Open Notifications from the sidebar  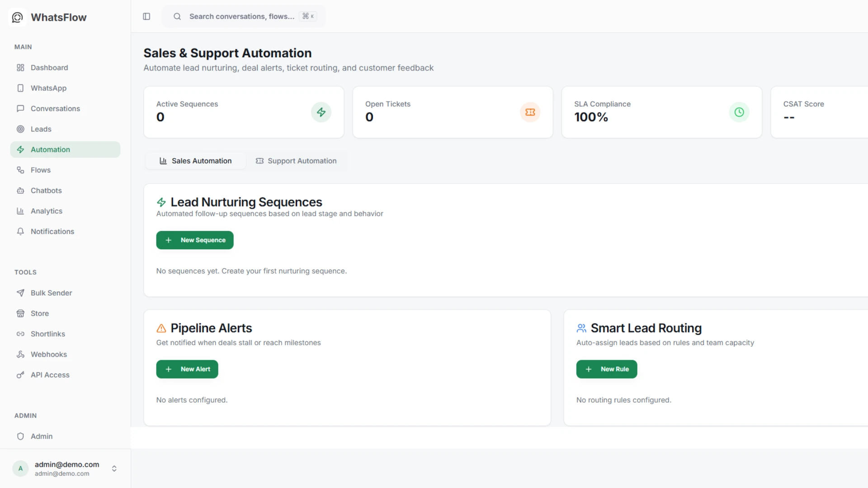click(65, 231)
